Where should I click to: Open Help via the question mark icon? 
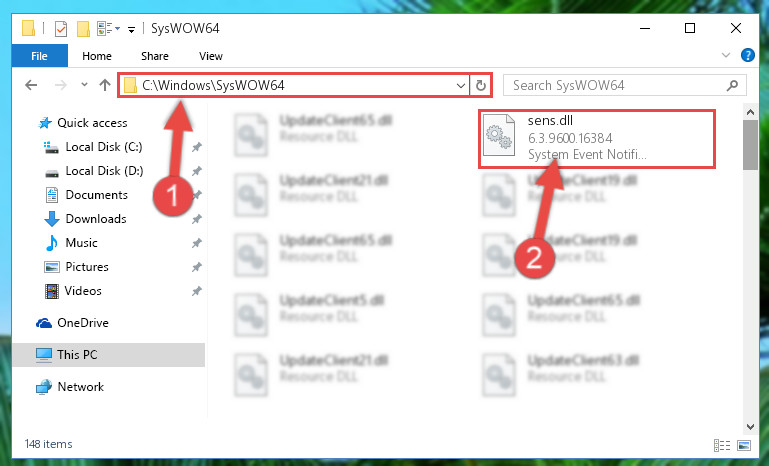(x=748, y=55)
